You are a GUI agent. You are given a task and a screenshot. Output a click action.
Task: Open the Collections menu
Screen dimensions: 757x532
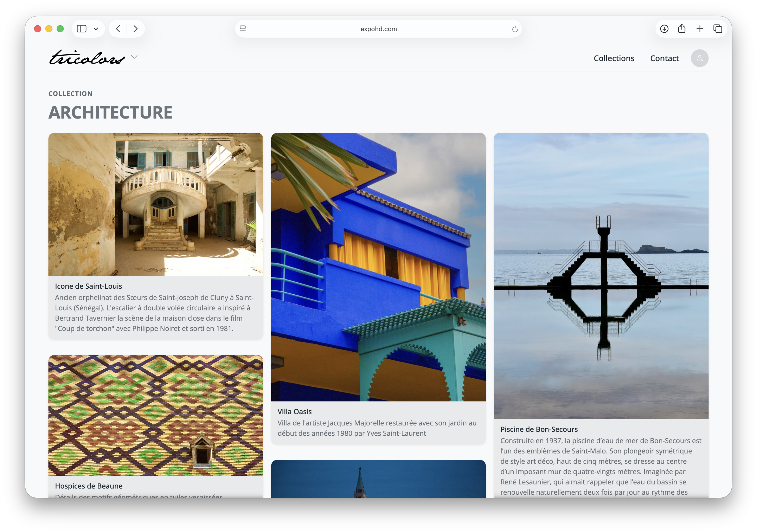pos(614,58)
